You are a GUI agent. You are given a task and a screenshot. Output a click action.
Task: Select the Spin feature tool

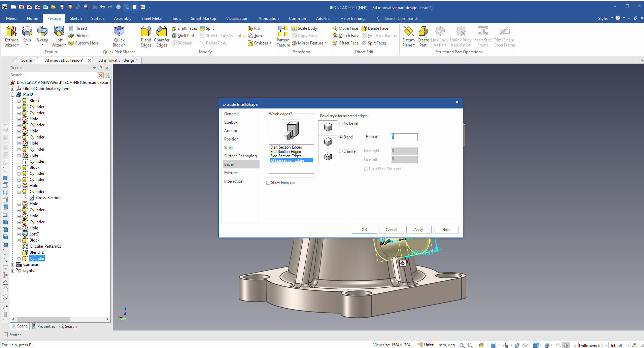(27, 36)
